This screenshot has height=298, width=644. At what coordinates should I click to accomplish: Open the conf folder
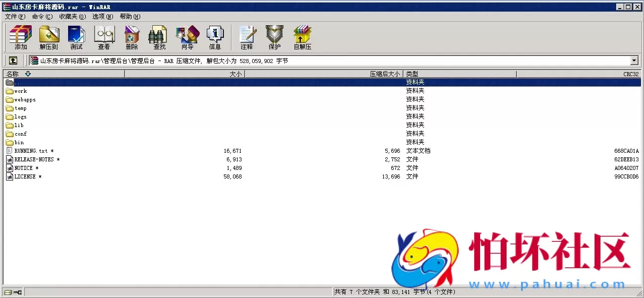click(x=19, y=133)
